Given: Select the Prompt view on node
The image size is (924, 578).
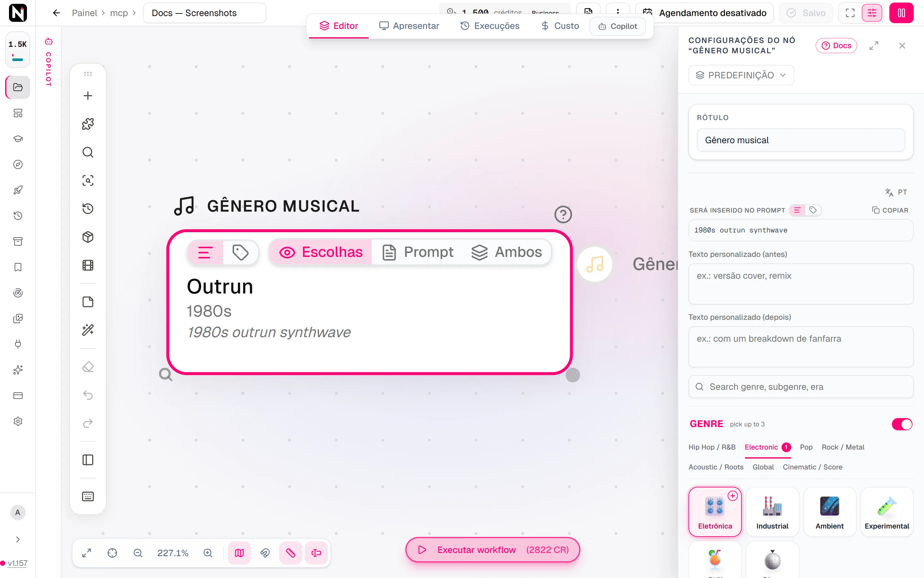Looking at the screenshot, I should pos(418,252).
